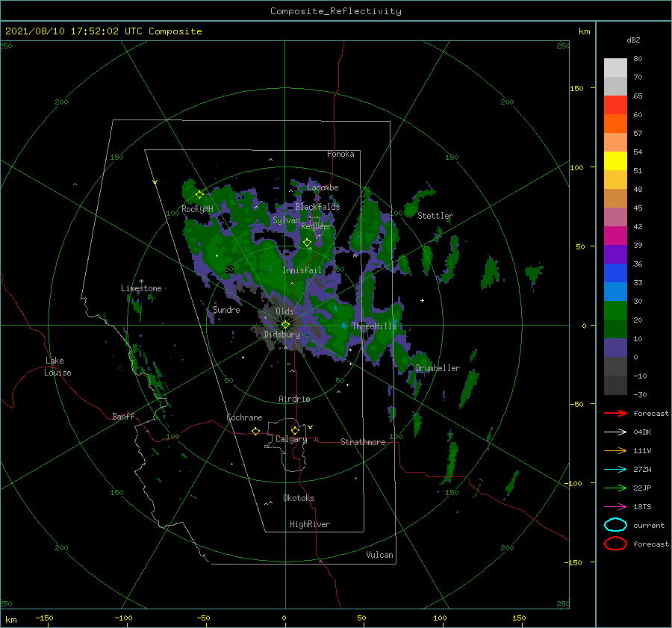The height and width of the screenshot is (628, 672).
Task: Click the Airdrie town label
Action: point(294,399)
